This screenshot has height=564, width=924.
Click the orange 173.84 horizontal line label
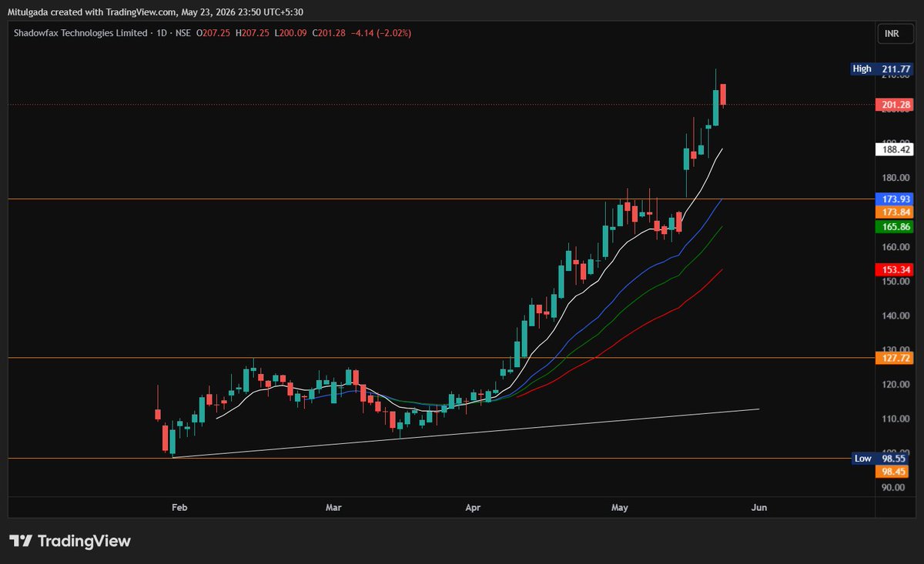click(895, 212)
